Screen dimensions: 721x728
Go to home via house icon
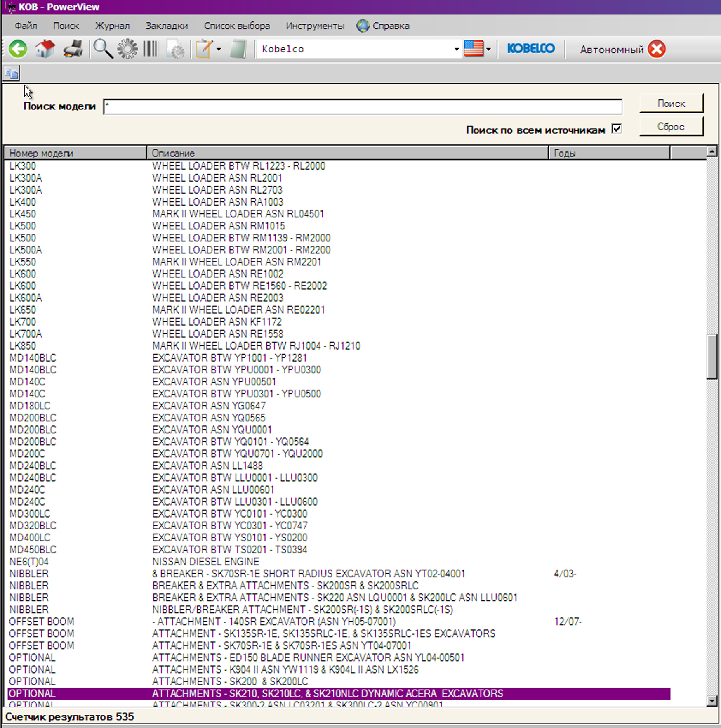click(x=45, y=49)
